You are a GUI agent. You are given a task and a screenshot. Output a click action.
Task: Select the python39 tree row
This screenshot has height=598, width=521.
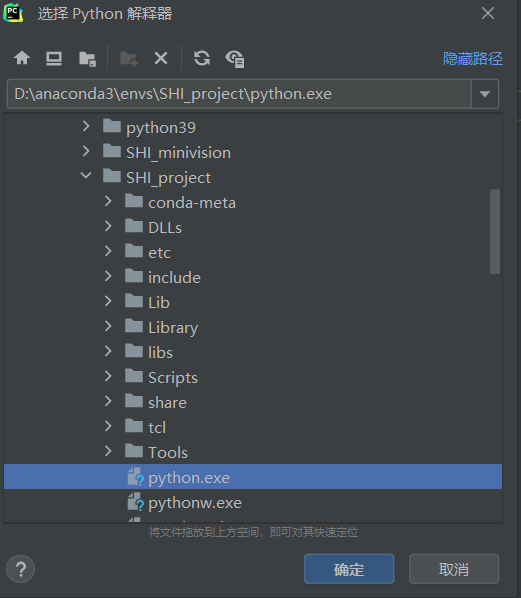point(253,127)
